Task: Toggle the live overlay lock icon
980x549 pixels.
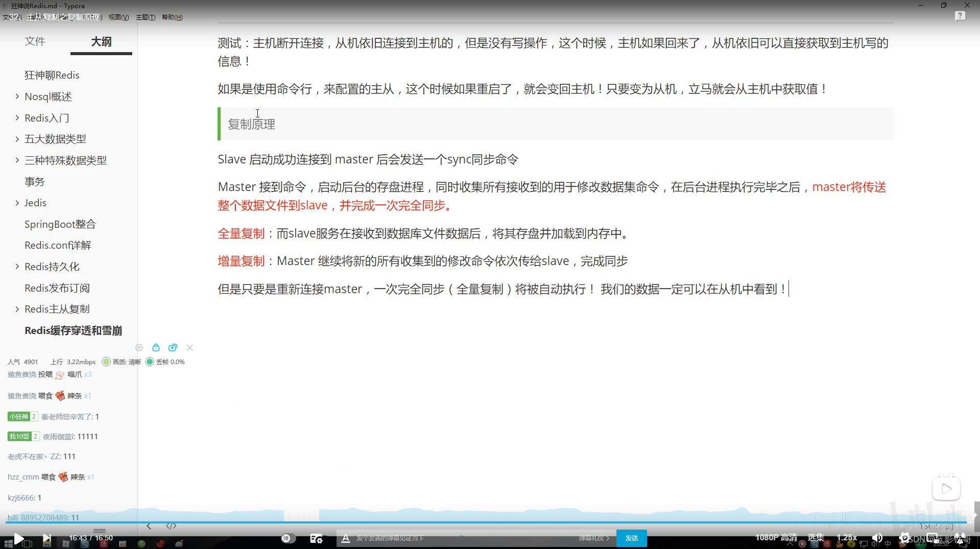Action: [156, 348]
